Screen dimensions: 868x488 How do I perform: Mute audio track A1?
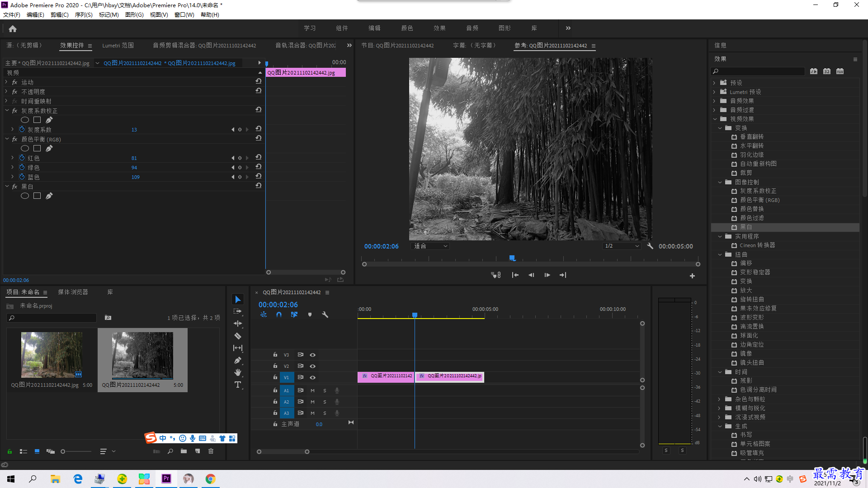(312, 390)
